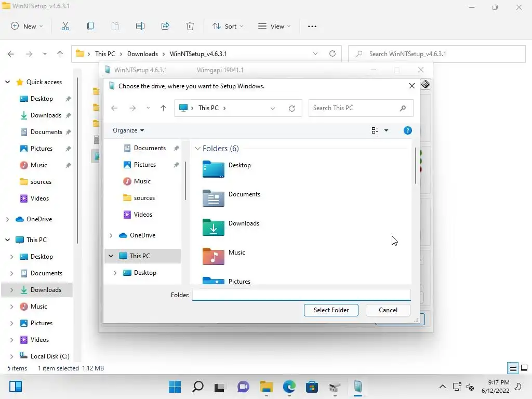Viewport: 532px width, 399px height.
Task: Click the dialog folder list scrollbar
Action: point(415,166)
